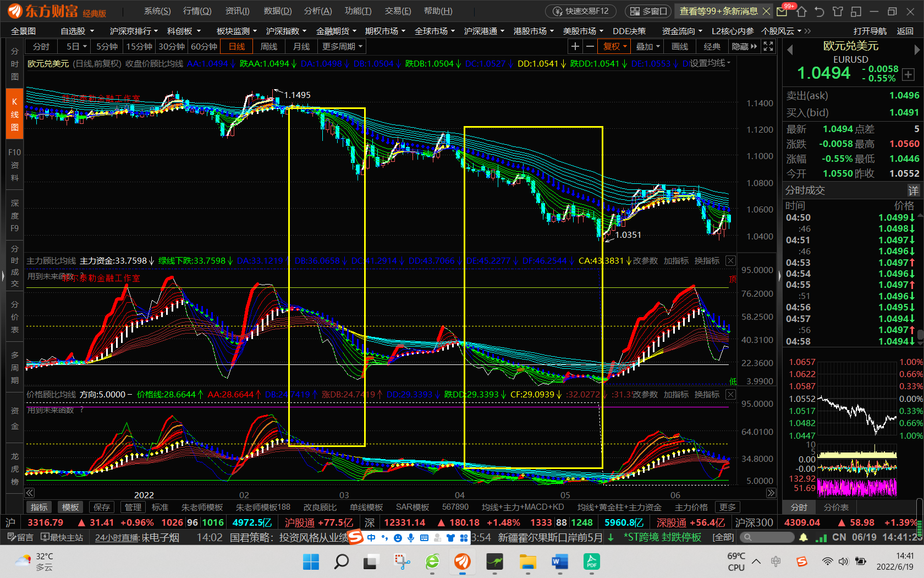This screenshot has height=578, width=924.
Task: Open the PDF app from taskbar
Action: [591, 561]
